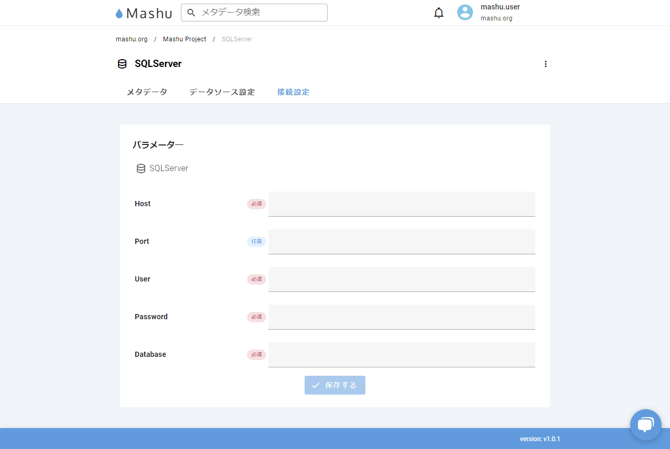Switch to the メタデータ tab

147,92
